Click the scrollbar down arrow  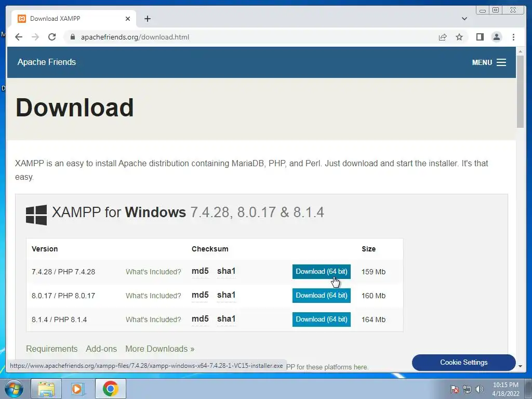520,366
